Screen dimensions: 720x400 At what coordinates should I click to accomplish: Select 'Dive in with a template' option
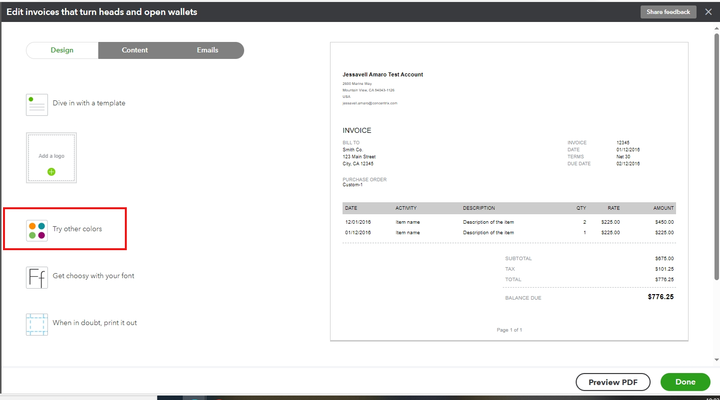pos(89,103)
